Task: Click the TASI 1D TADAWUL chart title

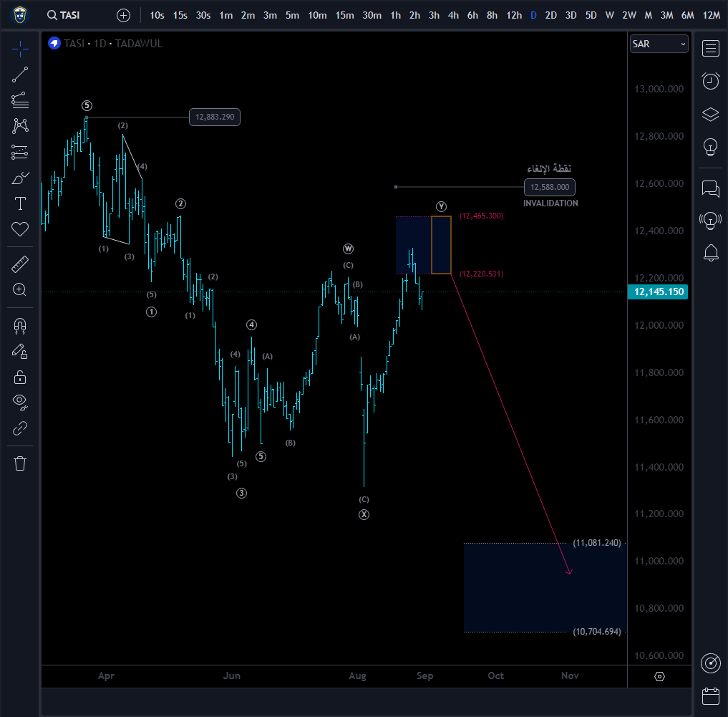Action: pyautogui.click(x=113, y=44)
